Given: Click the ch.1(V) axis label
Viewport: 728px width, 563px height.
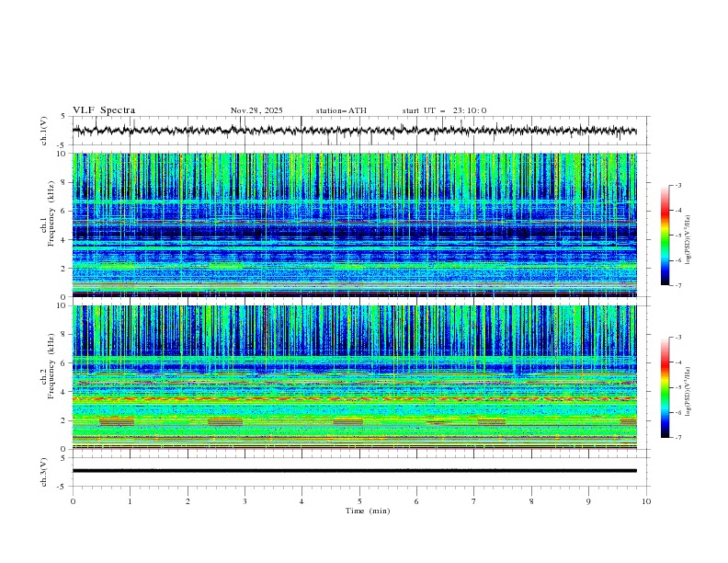Looking at the screenshot, I should pyautogui.click(x=44, y=132).
